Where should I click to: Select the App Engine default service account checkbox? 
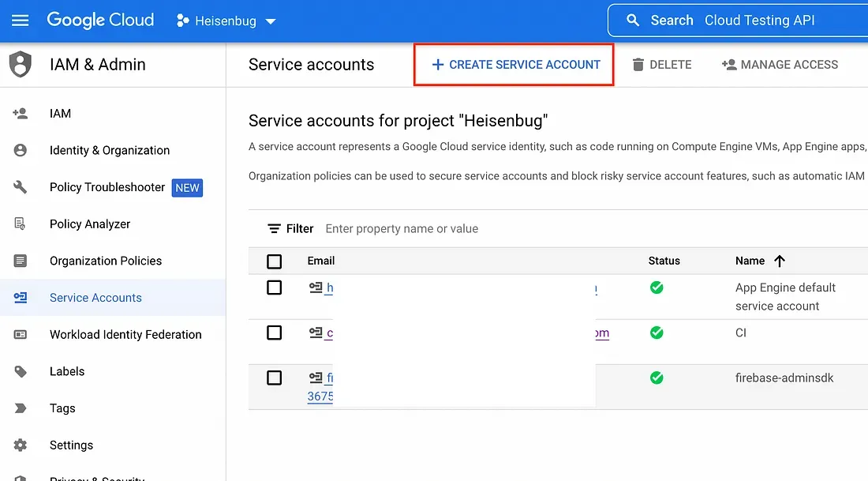[x=274, y=287]
